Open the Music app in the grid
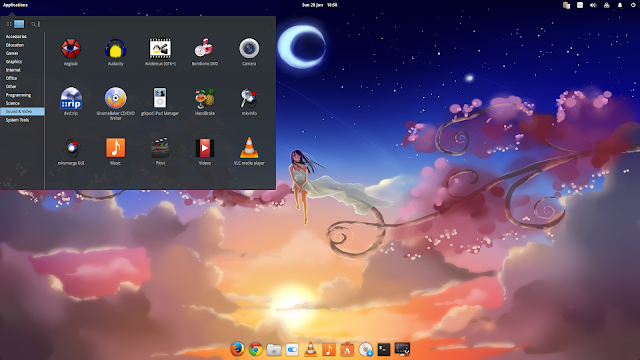 pos(116,151)
